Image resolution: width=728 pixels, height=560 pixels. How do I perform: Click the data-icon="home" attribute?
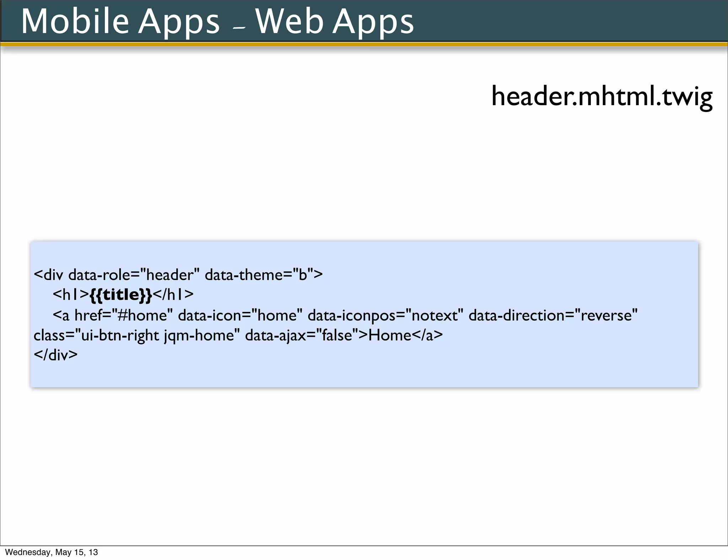pos(240,316)
